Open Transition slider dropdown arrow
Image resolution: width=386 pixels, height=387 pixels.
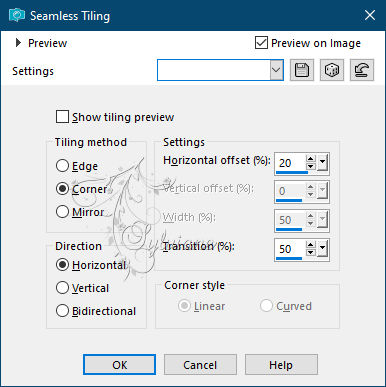tap(322, 249)
